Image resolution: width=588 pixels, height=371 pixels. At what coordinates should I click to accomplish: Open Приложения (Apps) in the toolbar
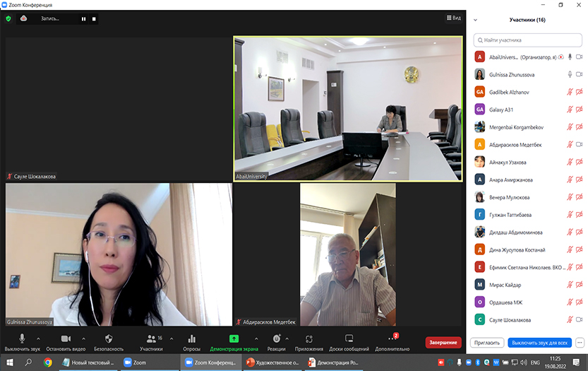309,339
